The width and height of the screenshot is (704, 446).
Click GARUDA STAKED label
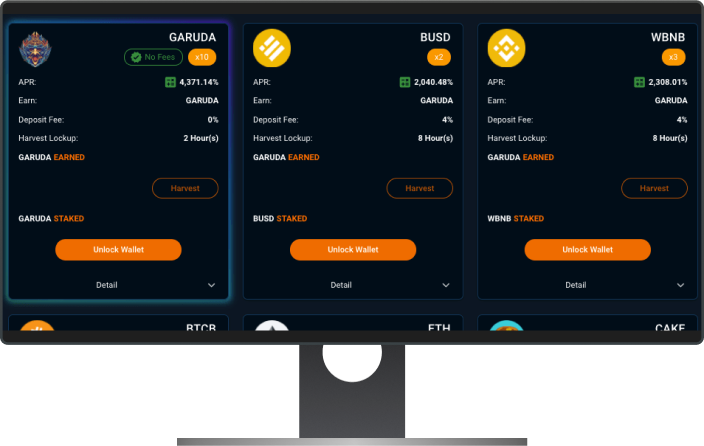[x=51, y=219]
